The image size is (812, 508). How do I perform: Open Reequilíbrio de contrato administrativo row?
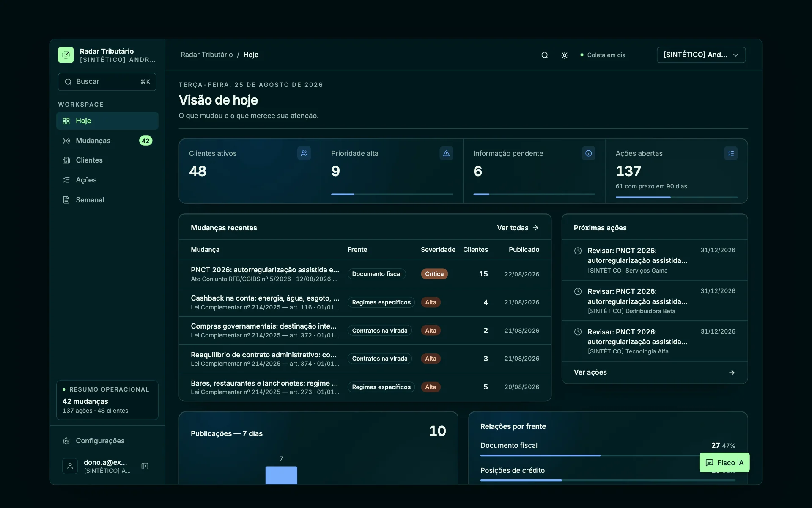[365, 359]
